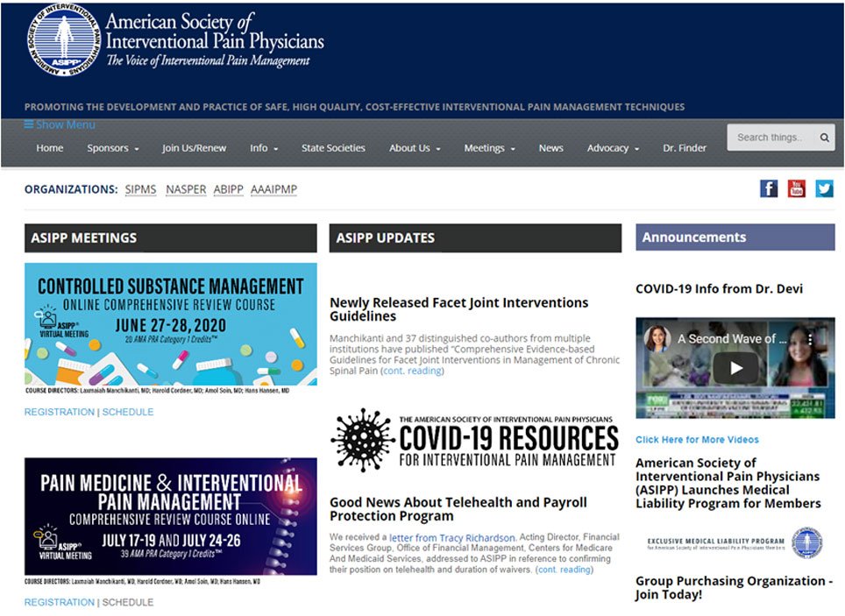Open the Dr. Finder menu item
This screenshot has width=845, height=616.
685,148
